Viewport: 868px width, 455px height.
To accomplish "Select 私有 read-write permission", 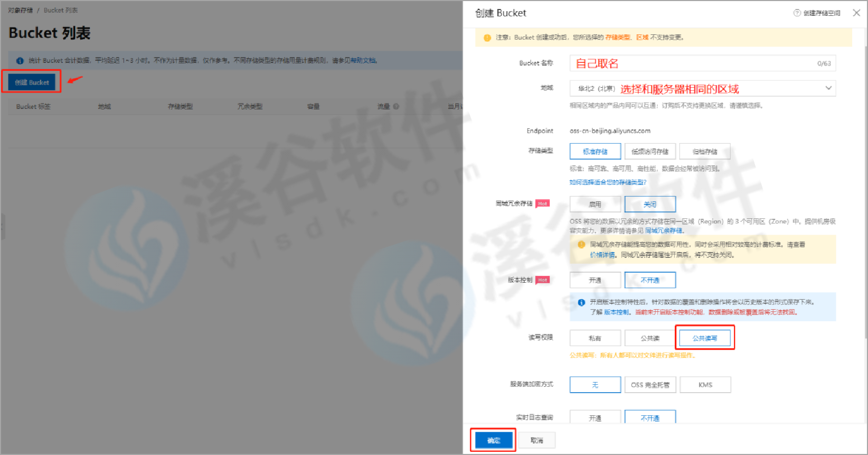I will [595, 338].
